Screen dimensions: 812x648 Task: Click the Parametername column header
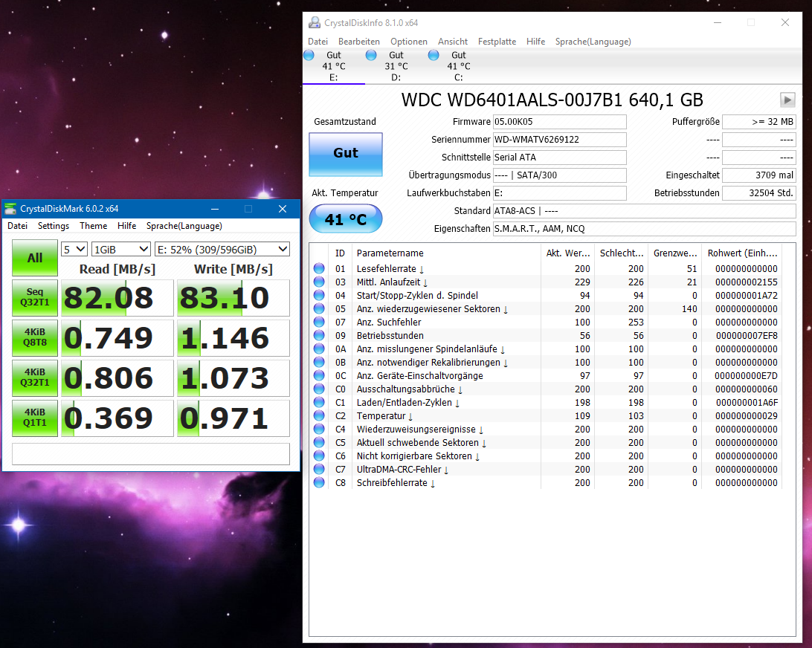[446, 253]
